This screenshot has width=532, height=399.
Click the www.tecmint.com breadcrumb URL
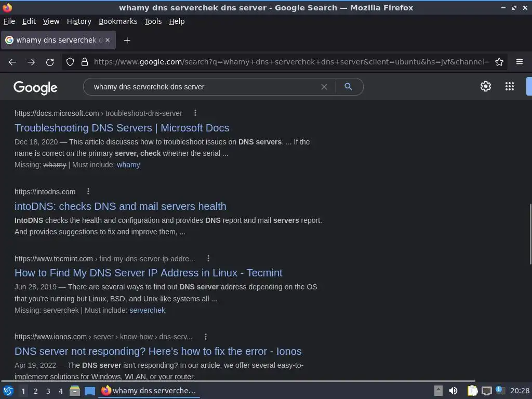(105, 259)
